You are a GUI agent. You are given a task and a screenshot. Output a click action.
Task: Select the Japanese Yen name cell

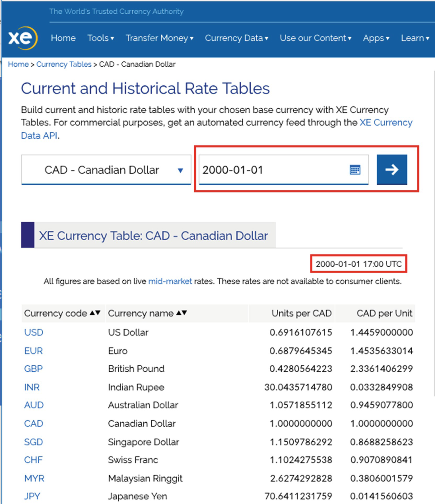[137, 496]
